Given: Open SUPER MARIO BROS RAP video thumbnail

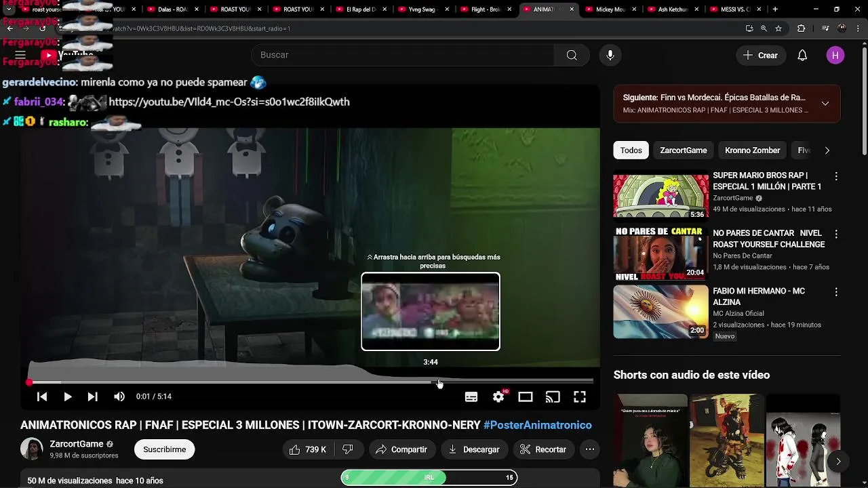Looking at the screenshot, I should (660, 195).
